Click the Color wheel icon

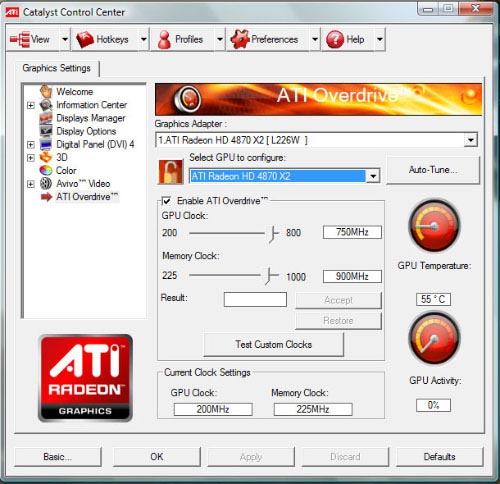point(46,170)
